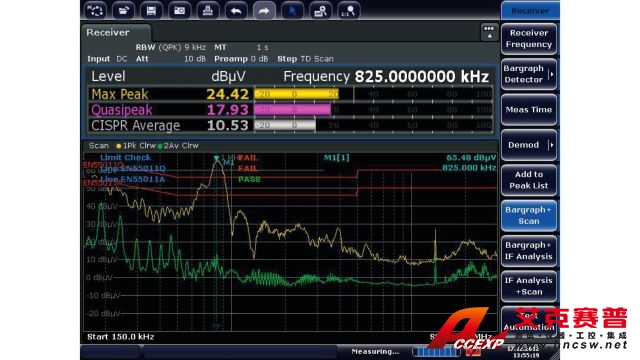Undo with the left arrow icon
The width and height of the screenshot is (640, 360).
236,11
